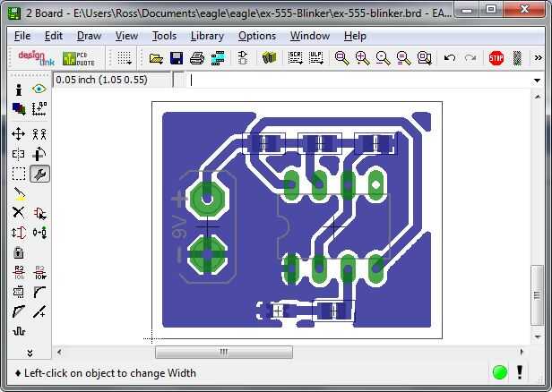The image size is (552, 392).
Task: Select the Group selection tool
Action: click(18, 174)
